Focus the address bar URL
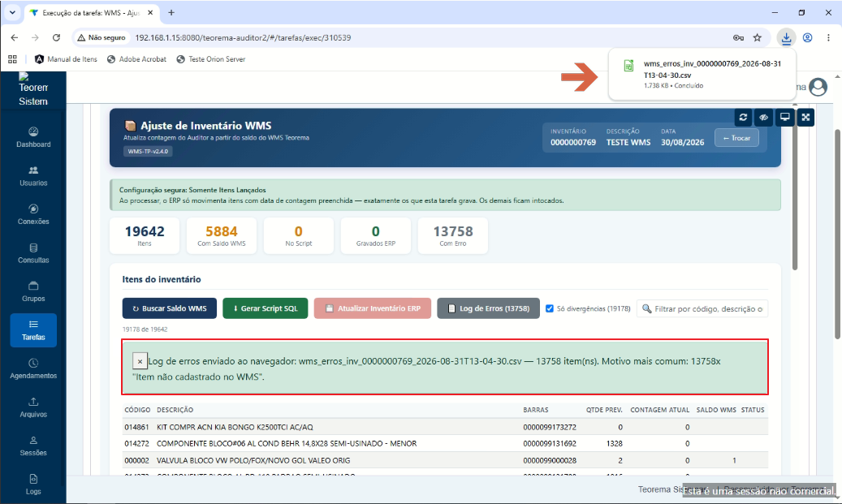The width and height of the screenshot is (842, 504). [244, 37]
